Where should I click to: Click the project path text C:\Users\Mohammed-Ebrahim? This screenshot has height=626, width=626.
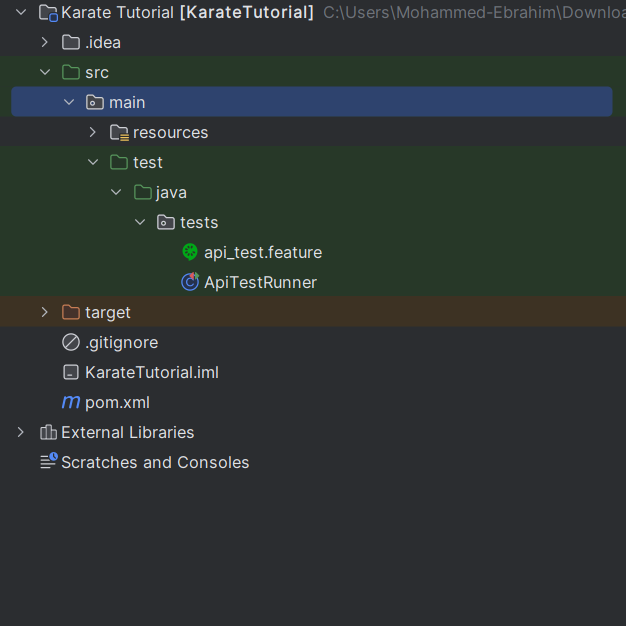pos(441,12)
